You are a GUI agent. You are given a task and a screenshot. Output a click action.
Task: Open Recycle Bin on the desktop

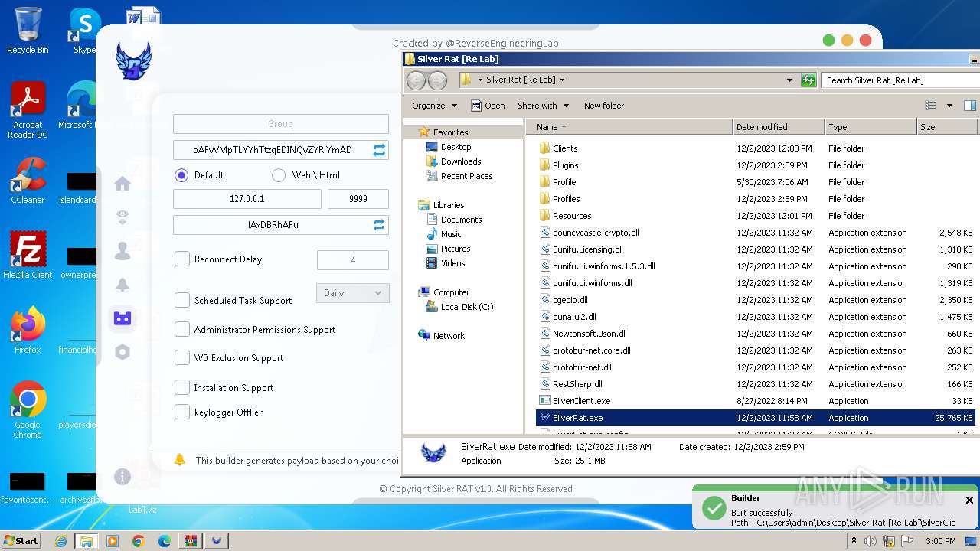pyautogui.click(x=28, y=31)
